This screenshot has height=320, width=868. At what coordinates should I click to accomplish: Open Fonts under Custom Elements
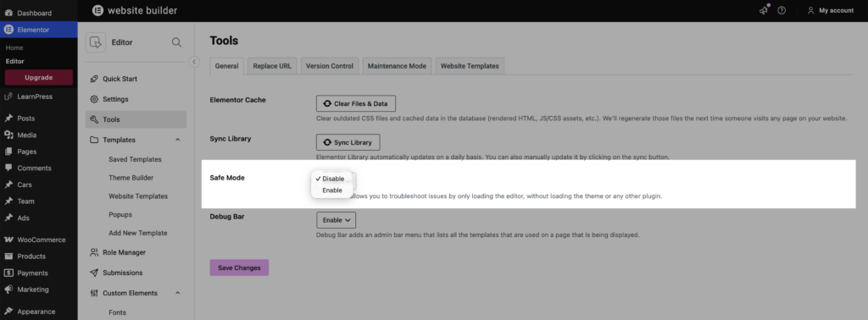click(x=117, y=312)
